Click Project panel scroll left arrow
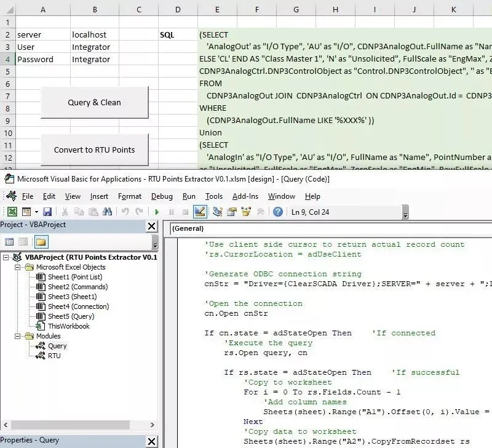The width and height of the screenshot is (492, 448). [x=6, y=425]
